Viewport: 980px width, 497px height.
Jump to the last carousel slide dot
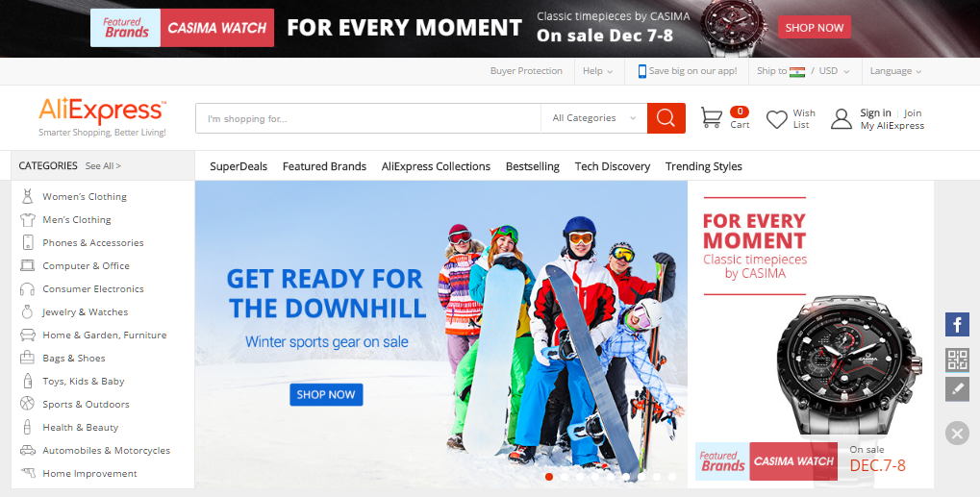pos(672,477)
